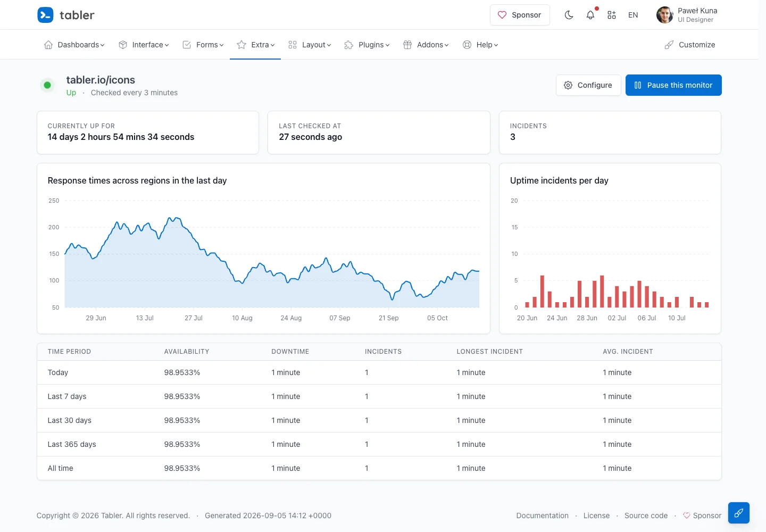Open the apps grid icon
The image size is (766, 532).
point(612,15)
